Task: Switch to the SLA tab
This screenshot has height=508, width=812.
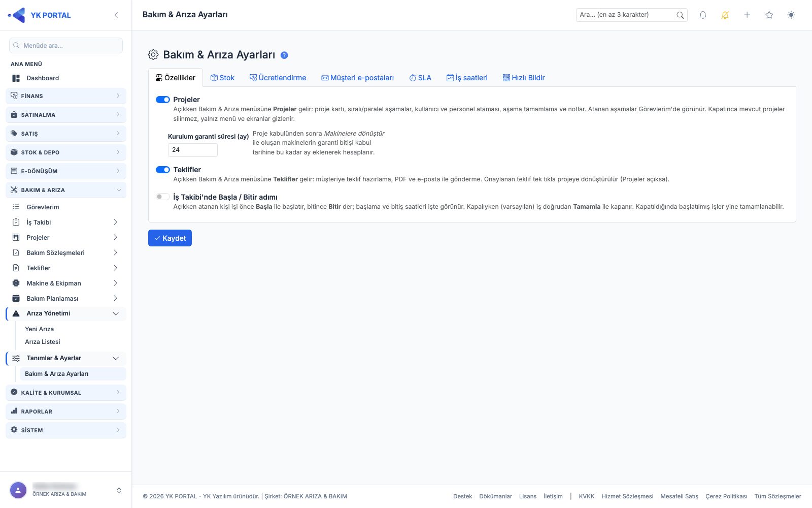Action: point(420,78)
